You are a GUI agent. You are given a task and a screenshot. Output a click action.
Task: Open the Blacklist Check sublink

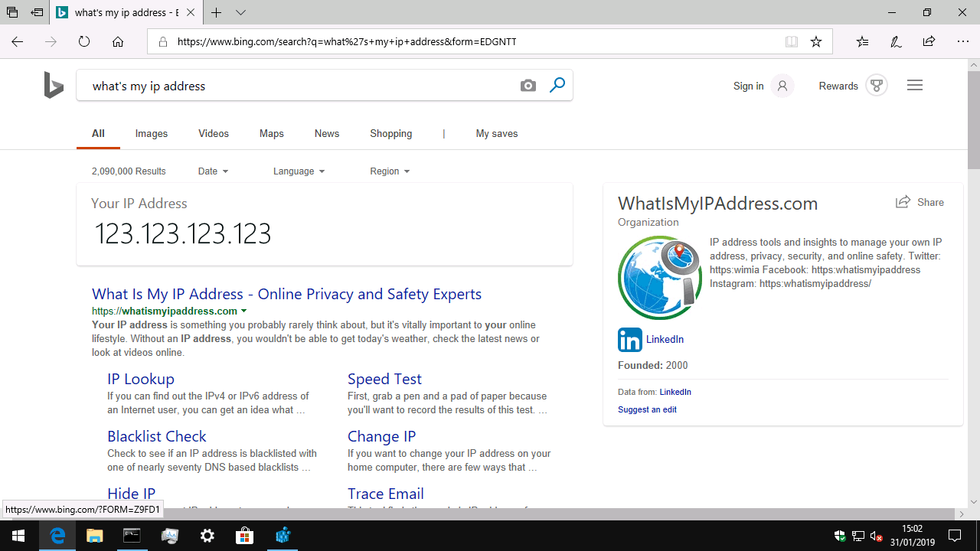(157, 436)
